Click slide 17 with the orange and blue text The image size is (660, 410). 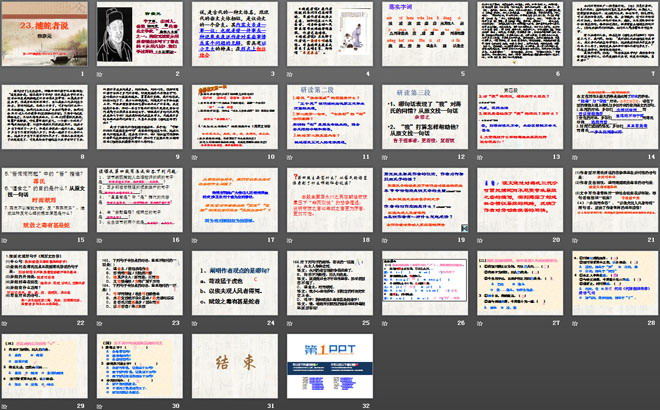click(x=232, y=200)
